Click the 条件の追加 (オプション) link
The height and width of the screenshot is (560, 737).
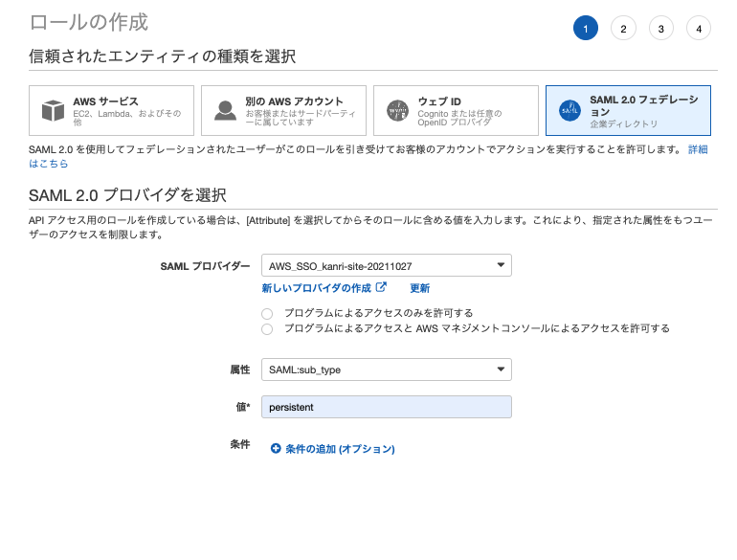(341, 449)
